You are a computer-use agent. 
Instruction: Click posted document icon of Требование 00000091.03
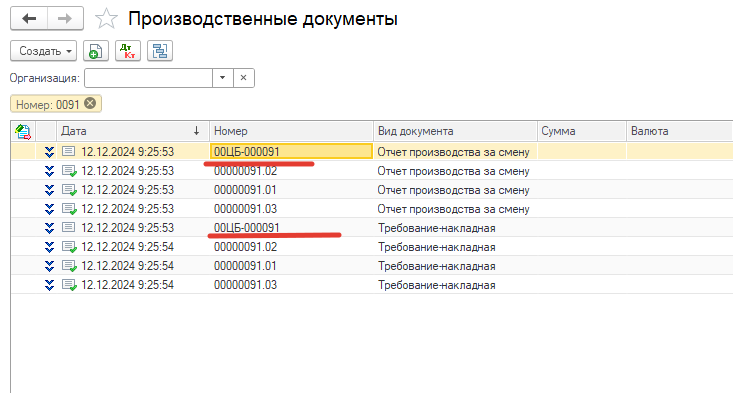(x=69, y=285)
